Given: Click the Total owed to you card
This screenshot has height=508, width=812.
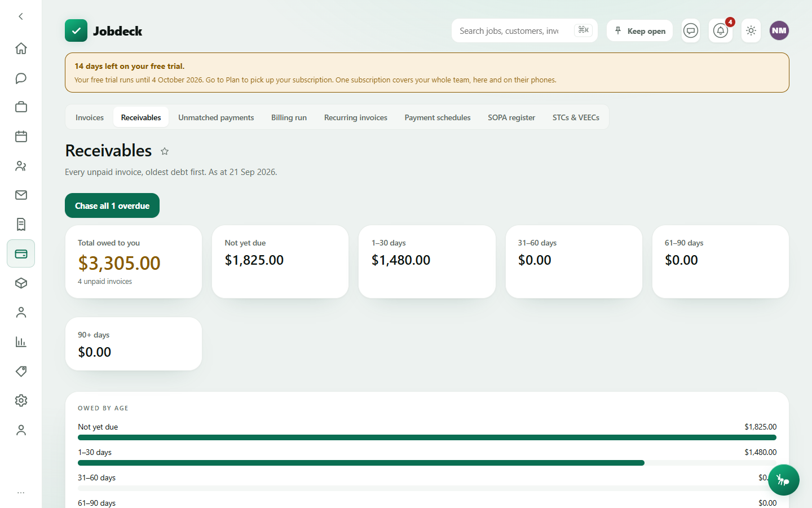Looking at the screenshot, I should coord(134,262).
